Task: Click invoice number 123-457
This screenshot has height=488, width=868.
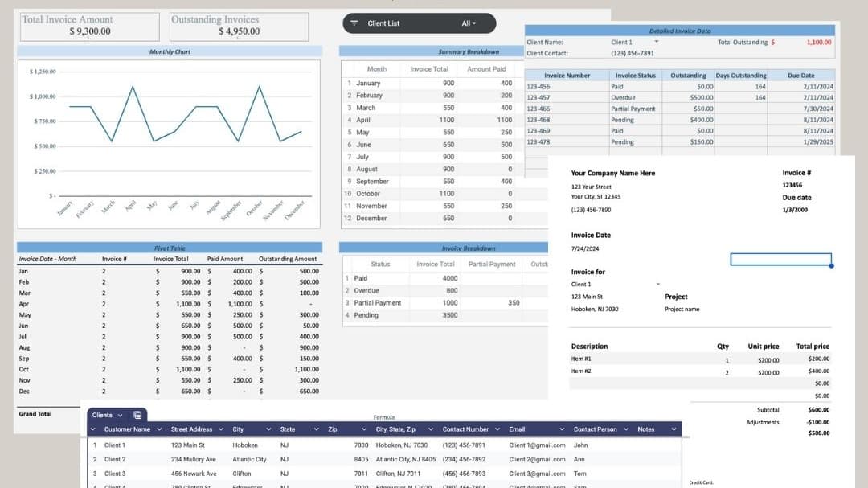Action: 538,97
